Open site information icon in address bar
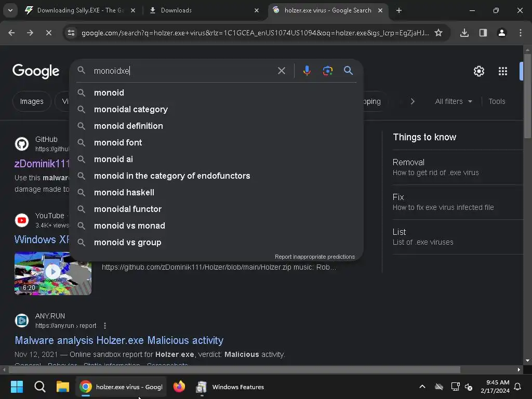This screenshot has width=532, height=399. pos(71,33)
